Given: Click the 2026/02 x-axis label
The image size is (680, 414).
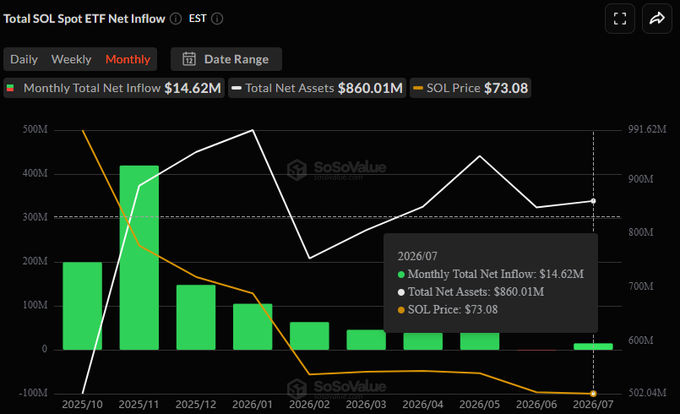Looking at the screenshot, I should (310, 404).
